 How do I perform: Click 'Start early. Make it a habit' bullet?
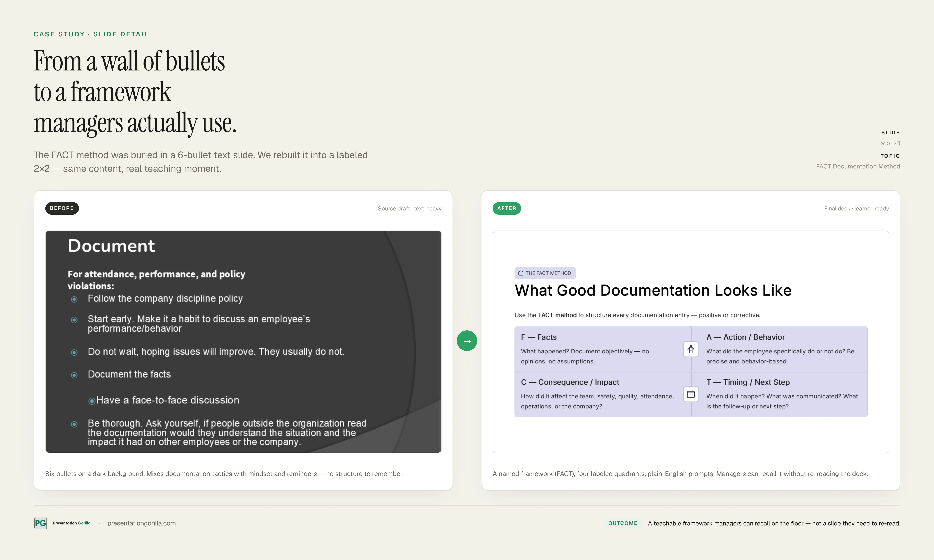199,323
